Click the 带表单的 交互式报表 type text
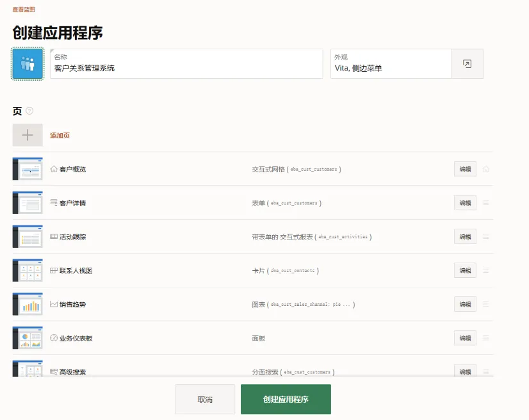 282,237
